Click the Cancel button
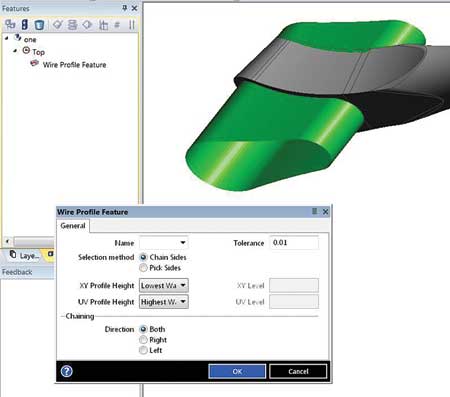 298,371
